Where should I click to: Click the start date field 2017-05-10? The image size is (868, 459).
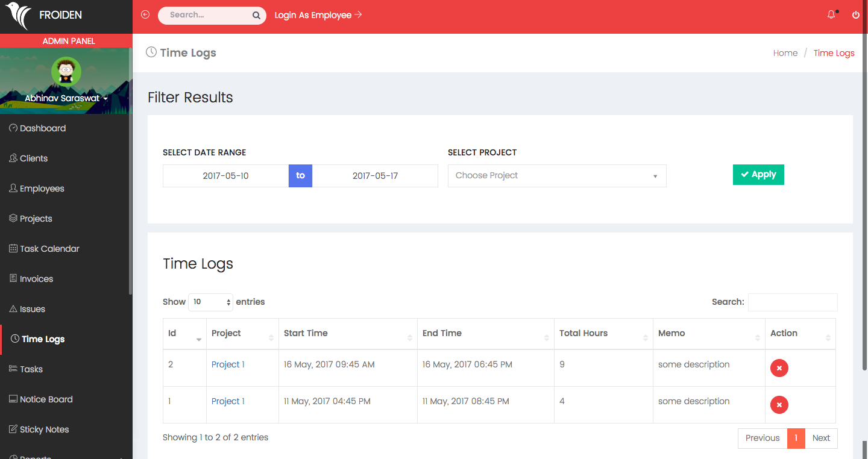click(225, 176)
